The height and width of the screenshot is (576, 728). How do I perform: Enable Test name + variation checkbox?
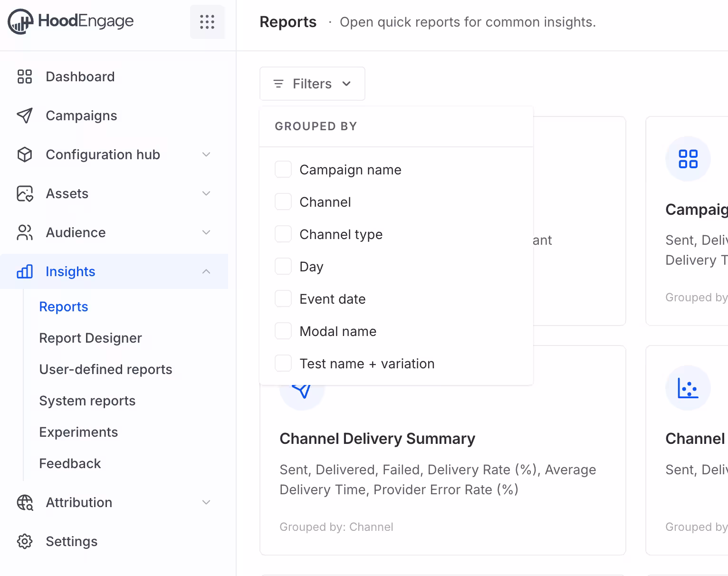(283, 364)
